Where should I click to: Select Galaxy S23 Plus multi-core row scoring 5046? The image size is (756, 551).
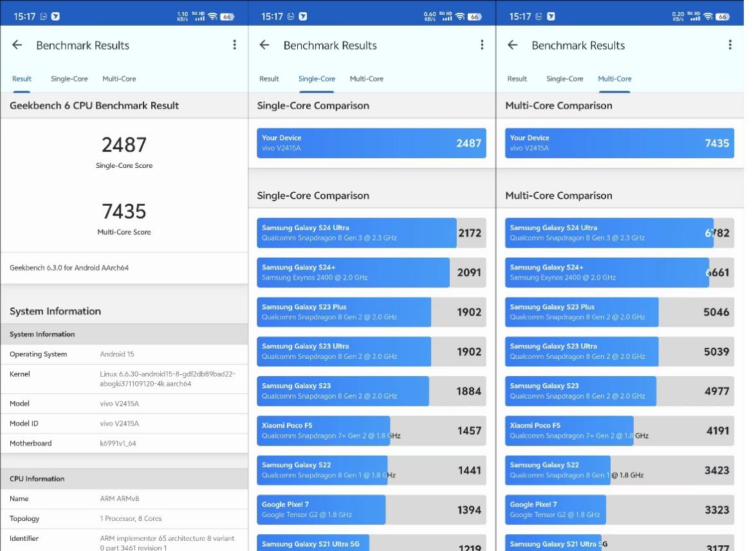(620, 312)
